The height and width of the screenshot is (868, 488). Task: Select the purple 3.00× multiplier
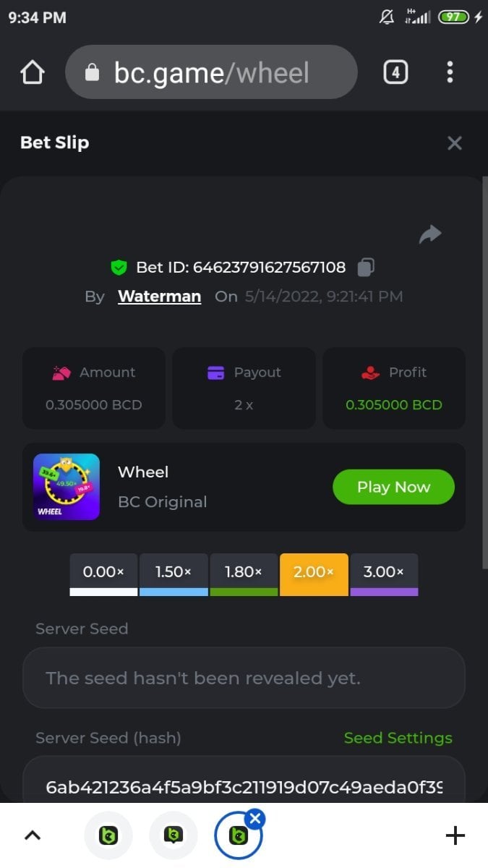384,574
